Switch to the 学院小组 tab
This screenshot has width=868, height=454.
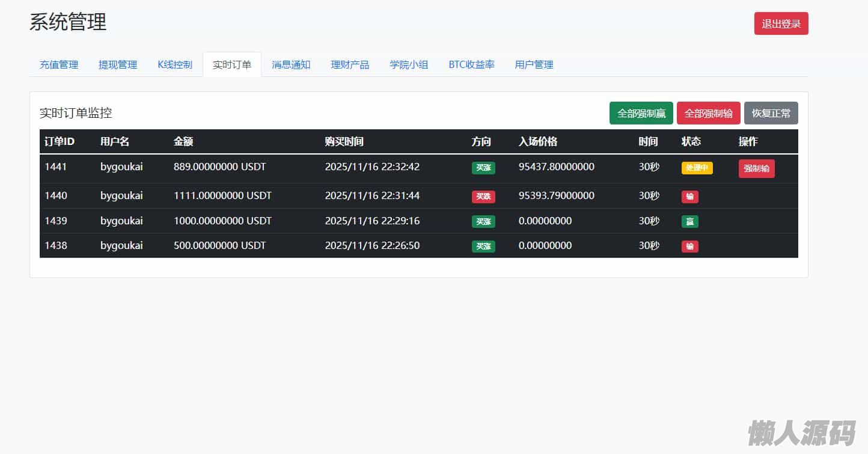(x=409, y=65)
